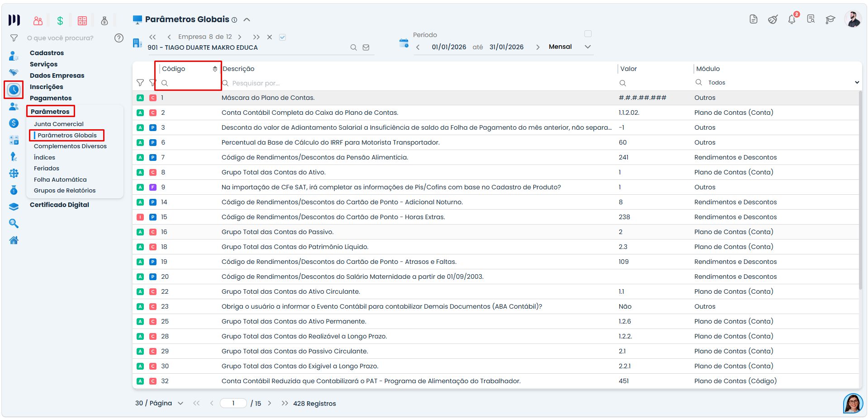
Task: Open the period calendar icon
Action: (x=404, y=43)
